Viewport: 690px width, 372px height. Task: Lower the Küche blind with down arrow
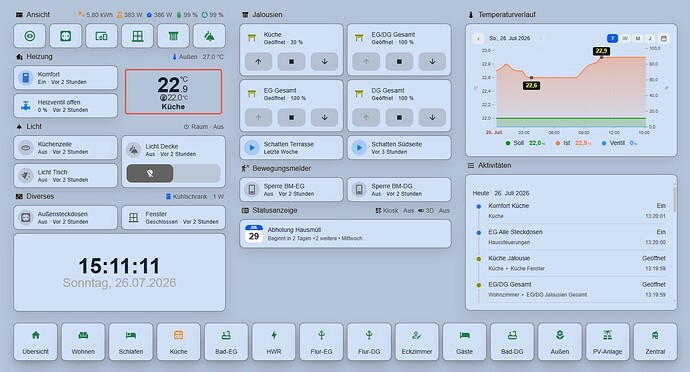pyautogui.click(x=324, y=62)
